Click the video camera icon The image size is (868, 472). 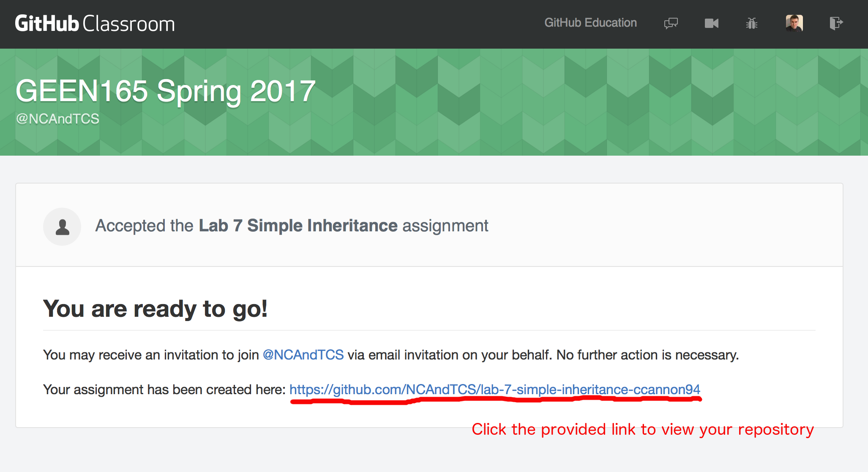pos(712,23)
